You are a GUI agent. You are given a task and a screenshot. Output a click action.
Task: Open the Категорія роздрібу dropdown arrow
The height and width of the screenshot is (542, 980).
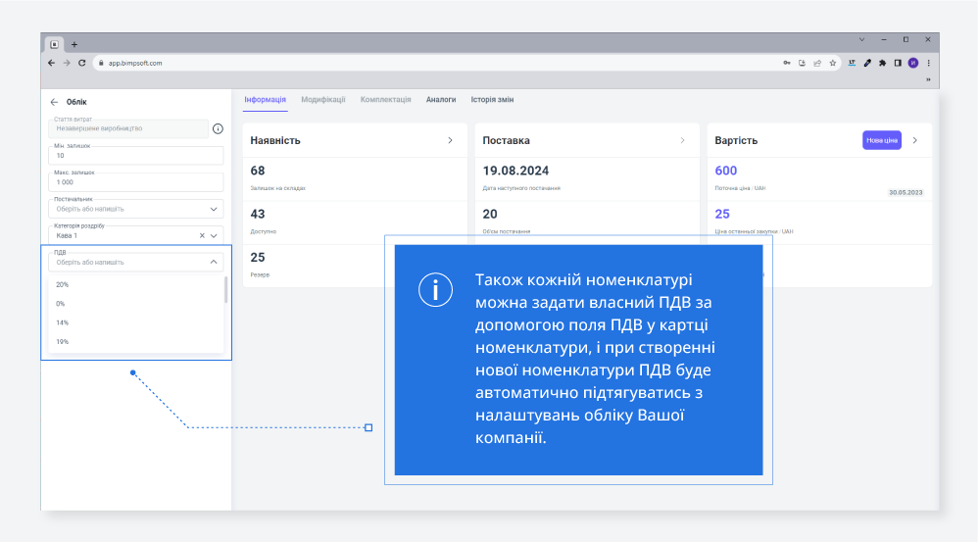click(214, 235)
